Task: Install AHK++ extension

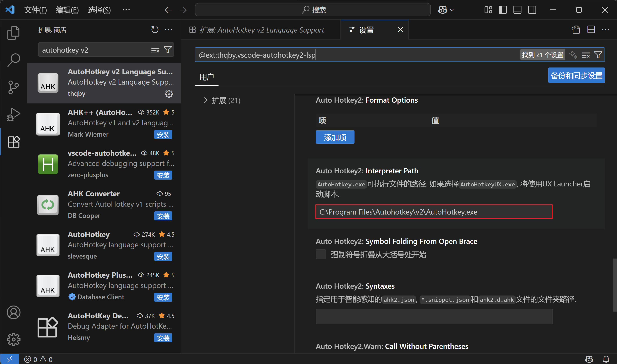Action: 163,135
